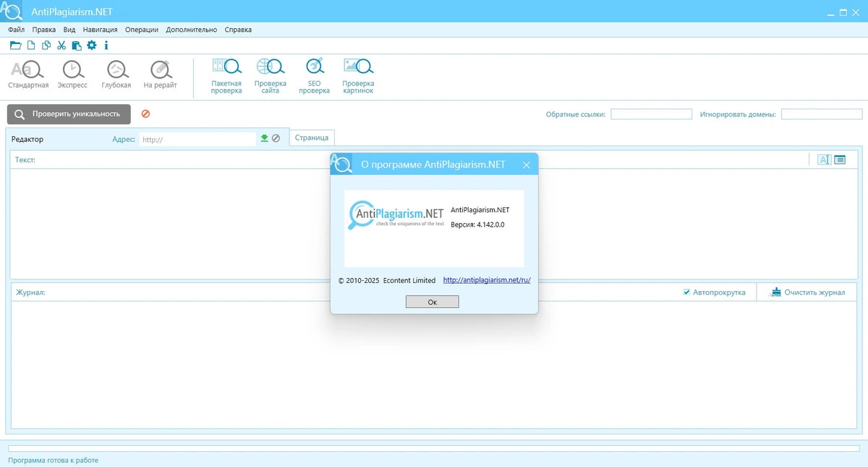Pick the На рерайт check mode
This screenshot has width=868, height=467.
pos(160,75)
